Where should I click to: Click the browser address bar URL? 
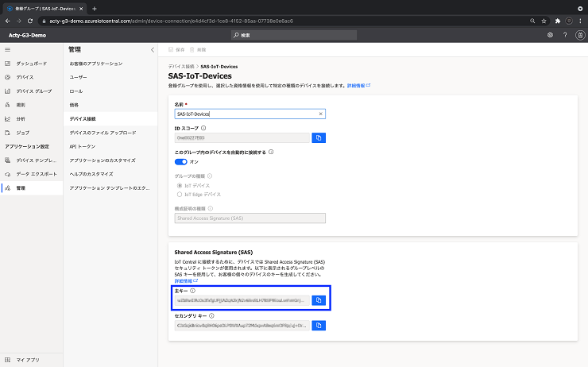[171, 21]
